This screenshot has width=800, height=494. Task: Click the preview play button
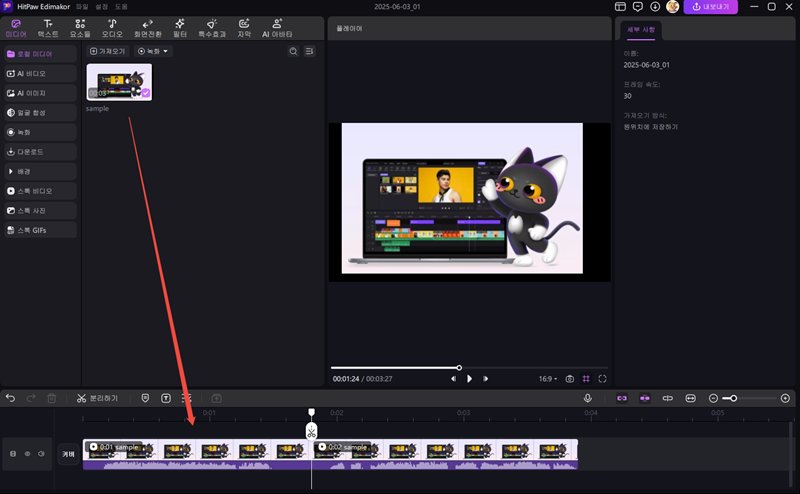pos(469,379)
